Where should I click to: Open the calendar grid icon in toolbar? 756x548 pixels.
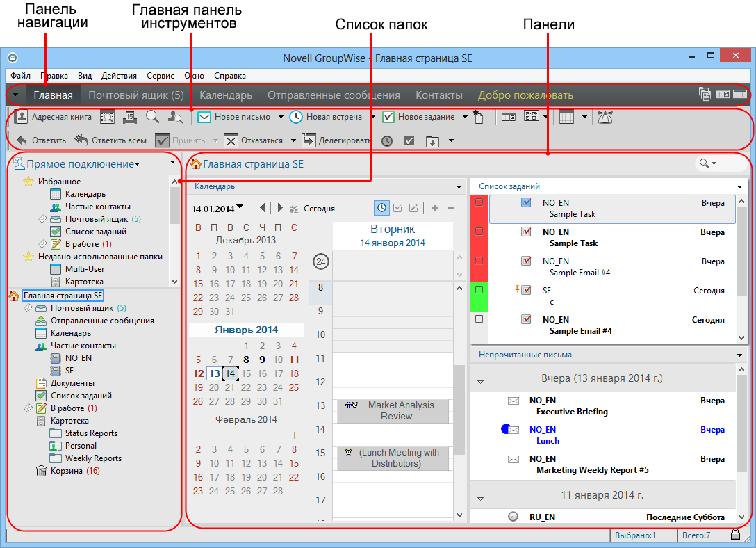tap(566, 117)
